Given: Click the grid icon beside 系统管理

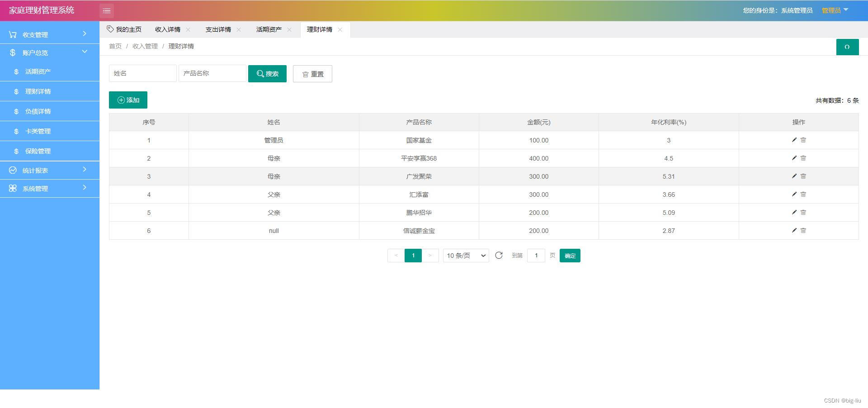Looking at the screenshot, I should click(x=13, y=188).
